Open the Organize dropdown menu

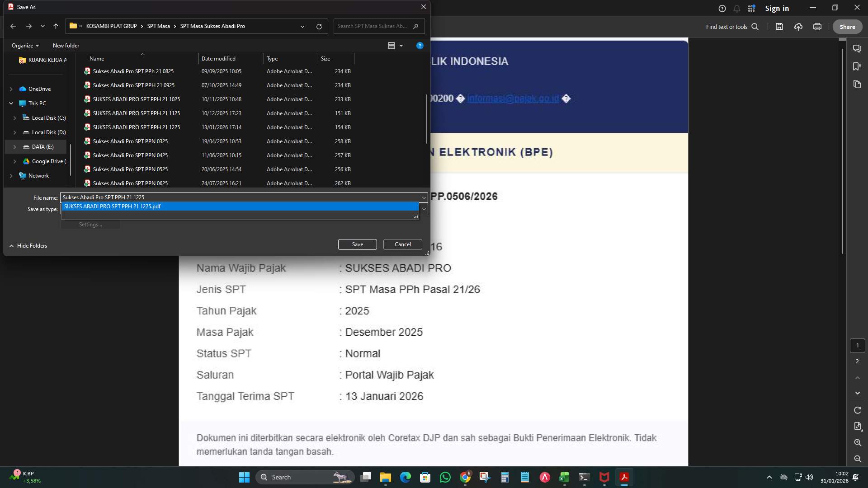click(25, 46)
